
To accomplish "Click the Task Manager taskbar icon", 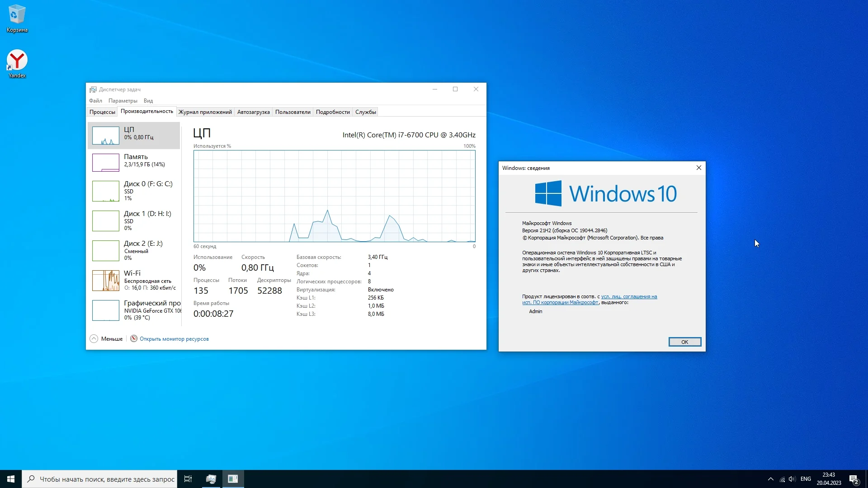I will [211, 479].
